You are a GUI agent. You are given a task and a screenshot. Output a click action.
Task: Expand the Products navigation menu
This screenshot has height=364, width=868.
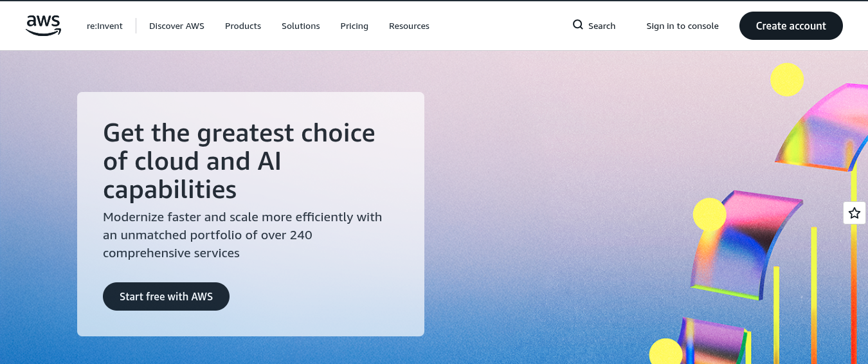click(243, 26)
